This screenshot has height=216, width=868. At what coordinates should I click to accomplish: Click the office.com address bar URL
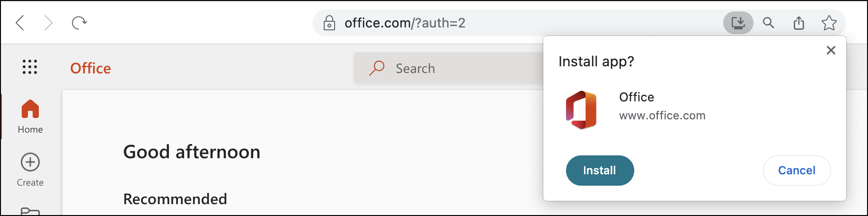point(405,23)
